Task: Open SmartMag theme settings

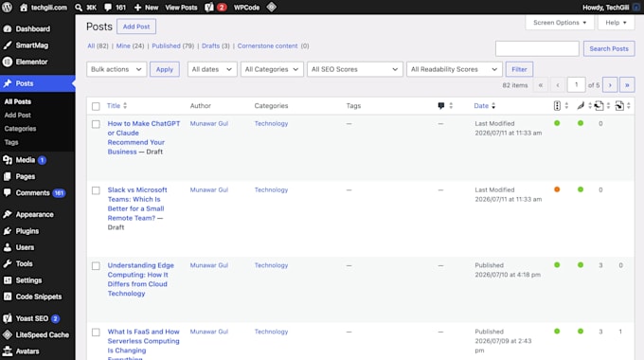Action: (x=31, y=45)
